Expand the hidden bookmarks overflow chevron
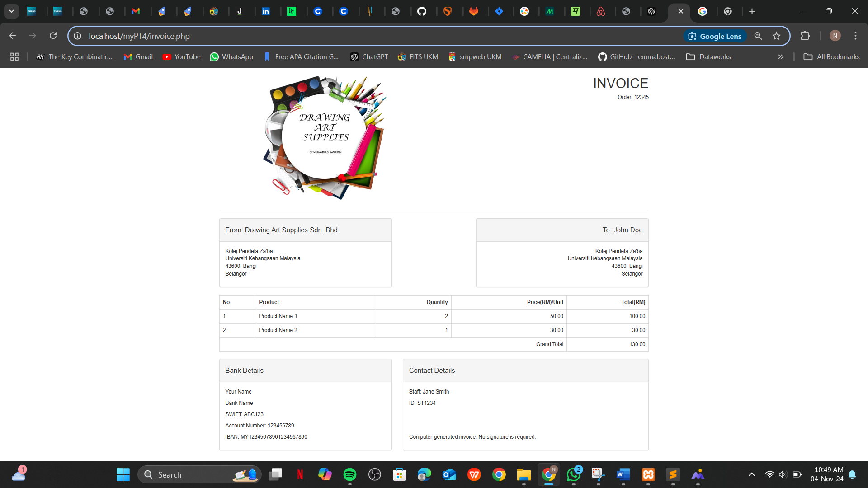 [x=780, y=56]
